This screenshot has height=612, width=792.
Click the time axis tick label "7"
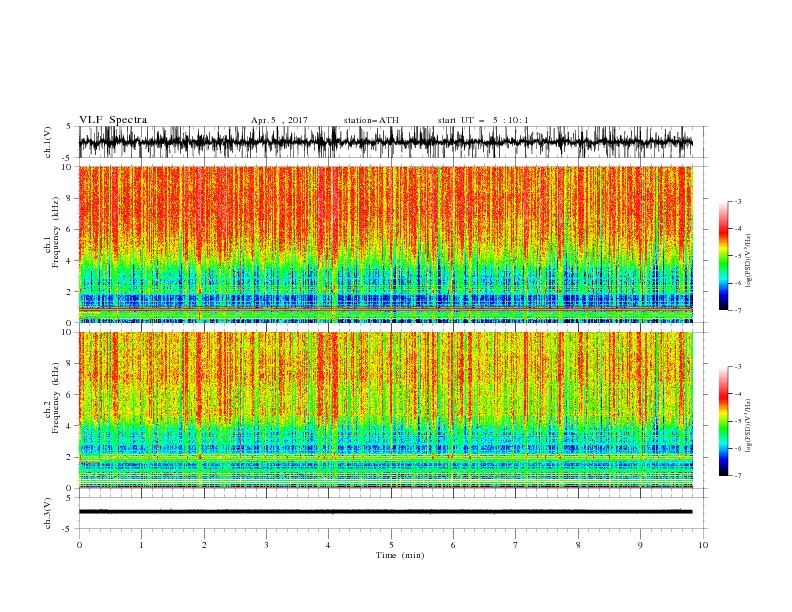coord(516,545)
